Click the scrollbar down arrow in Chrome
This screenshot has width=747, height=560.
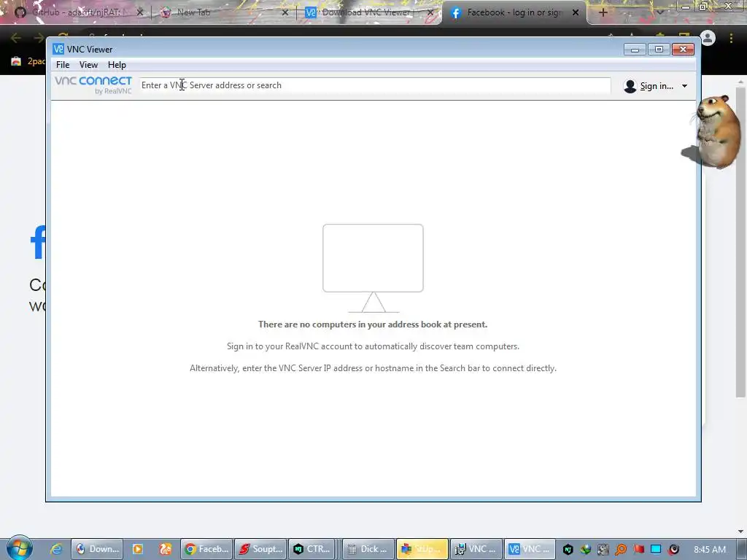[x=740, y=531]
